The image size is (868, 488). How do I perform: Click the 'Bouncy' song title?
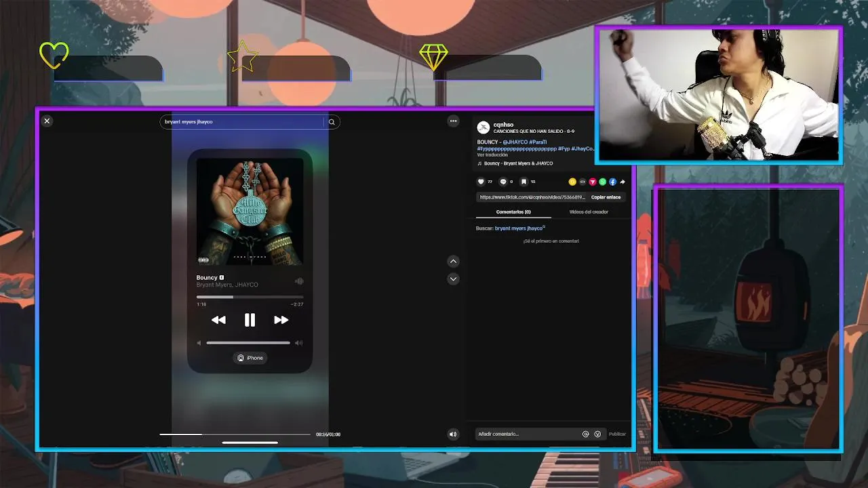pyautogui.click(x=207, y=278)
